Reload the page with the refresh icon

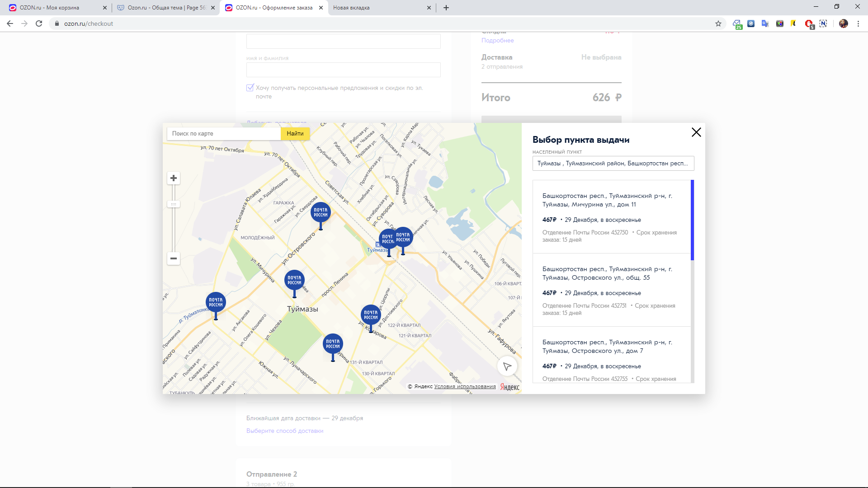tap(39, 23)
